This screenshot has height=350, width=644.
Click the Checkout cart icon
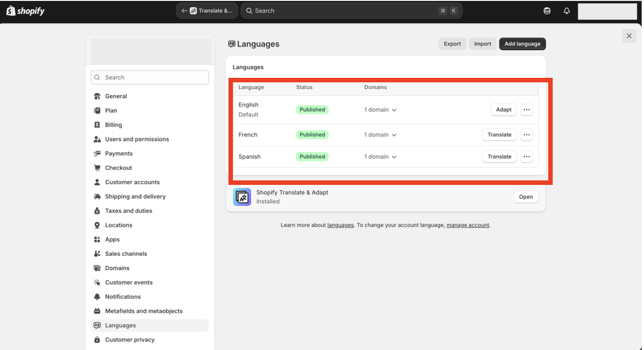(x=97, y=168)
